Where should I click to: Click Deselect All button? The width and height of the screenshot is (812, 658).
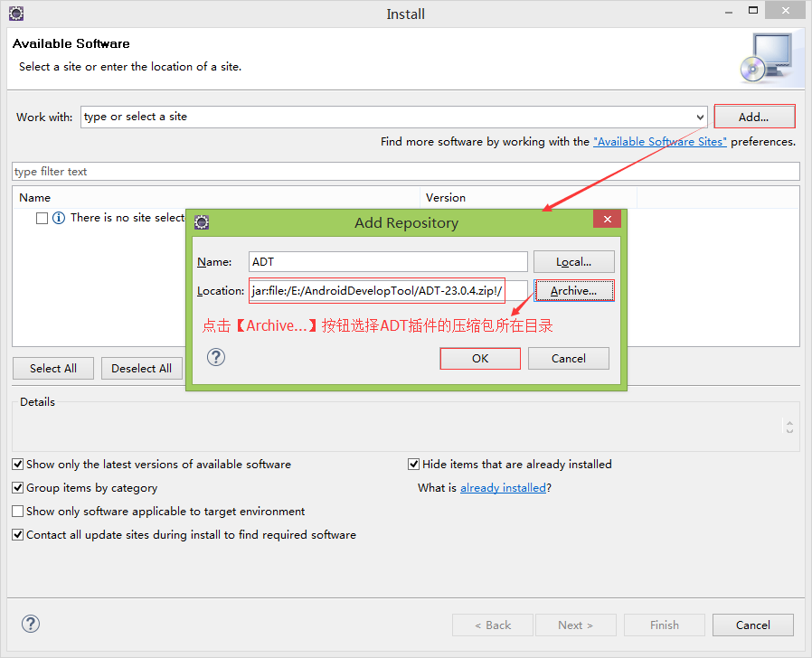pyautogui.click(x=142, y=369)
